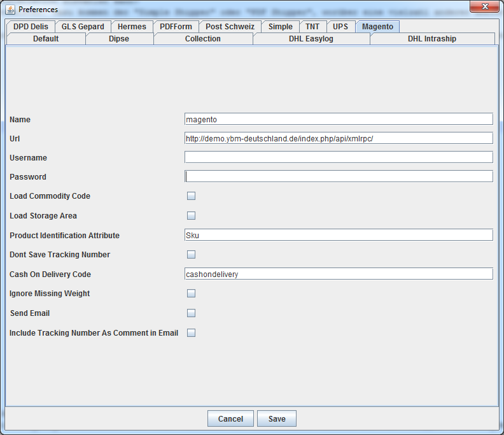Switch to the DHL Easylog tab
Image resolution: width=504 pixels, height=435 pixels.
tap(311, 39)
